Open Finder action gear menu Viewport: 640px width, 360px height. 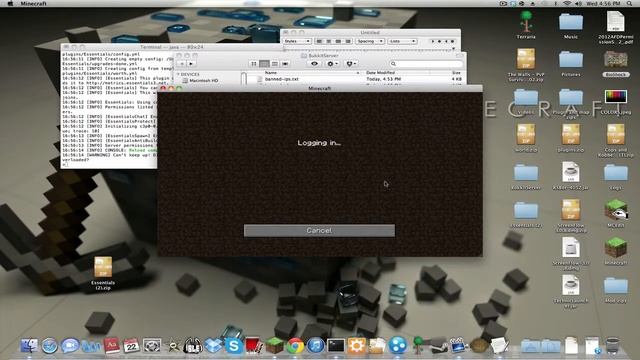coord(332,64)
